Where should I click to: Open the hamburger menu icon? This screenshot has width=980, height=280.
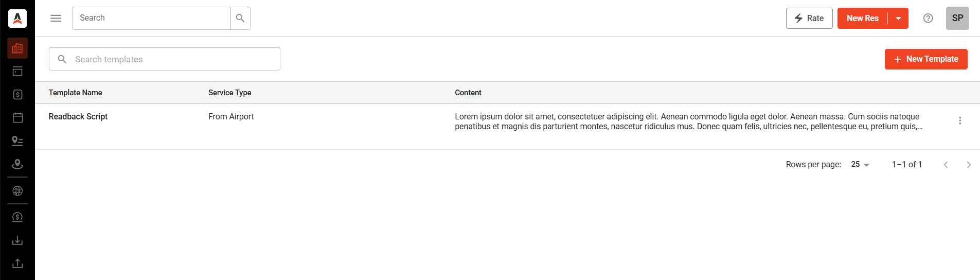click(56, 18)
